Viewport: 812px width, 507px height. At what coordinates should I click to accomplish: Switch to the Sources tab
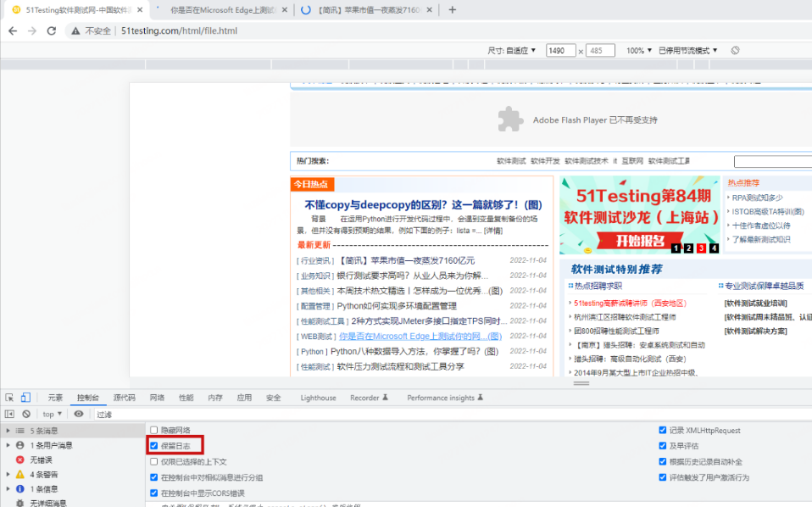pos(125,398)
